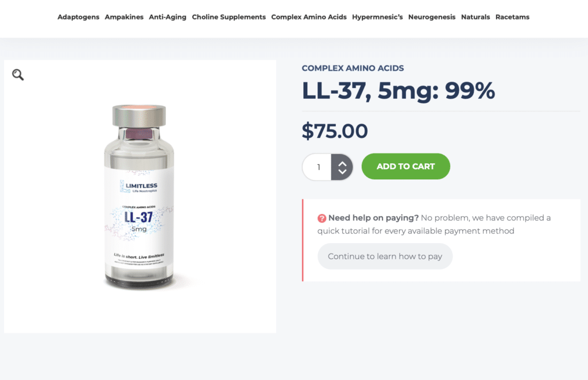
Task: Click the quantity input field
Action: point(317,167)
